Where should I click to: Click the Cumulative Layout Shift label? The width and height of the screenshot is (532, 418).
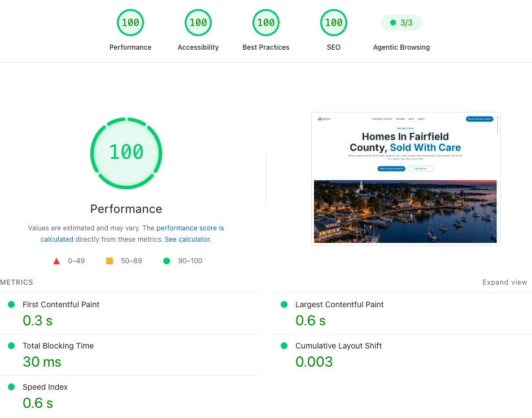click(x=339, y=346)
